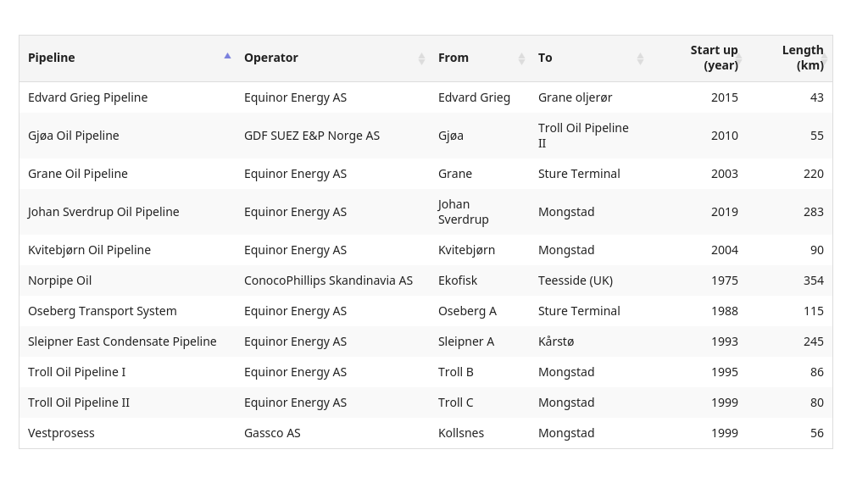Select the Edvard Grieg Pipeline row

click(x=426, y=97)
